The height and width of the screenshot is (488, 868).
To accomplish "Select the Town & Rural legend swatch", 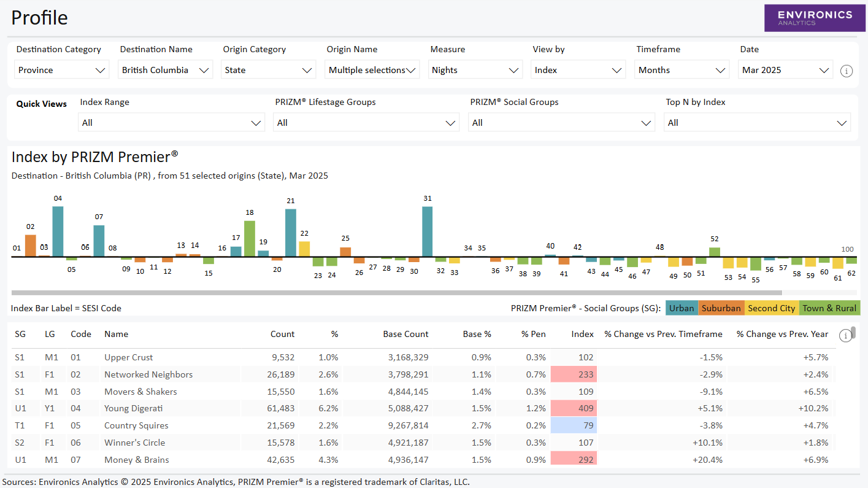I will pyautogui.click(x=829, y=308).
